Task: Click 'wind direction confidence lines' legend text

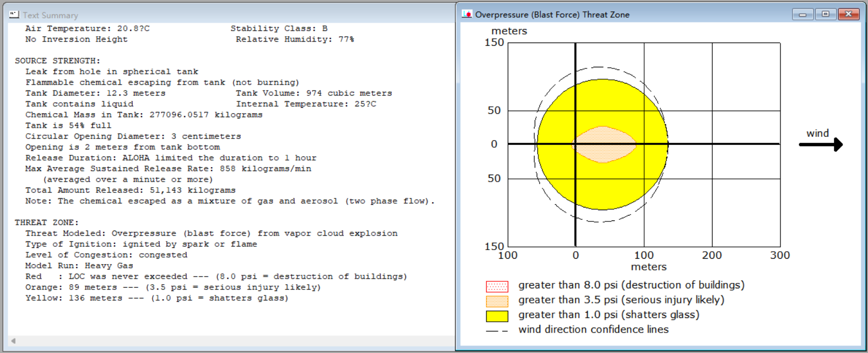Action: [593, 329]
